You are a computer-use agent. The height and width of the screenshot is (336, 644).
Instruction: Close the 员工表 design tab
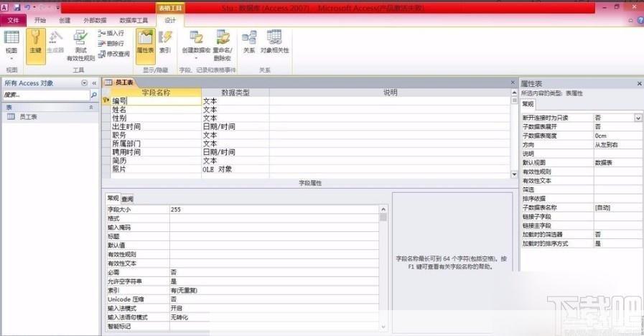513,83
